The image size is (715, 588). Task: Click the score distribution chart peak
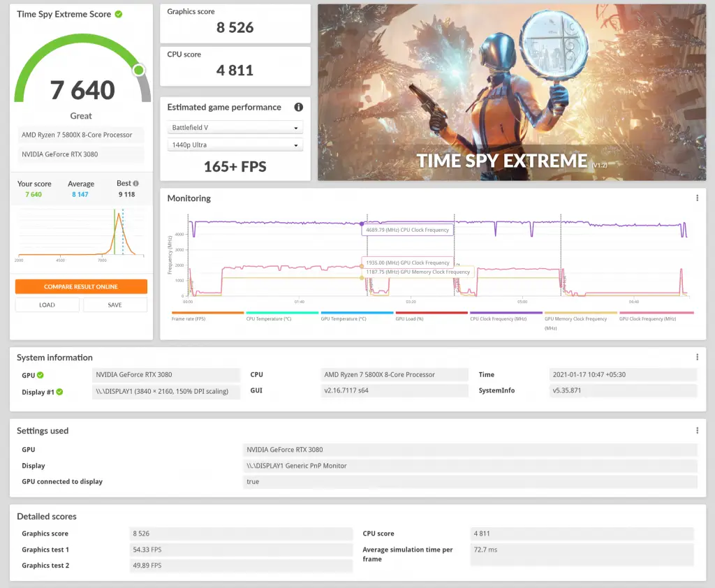coord(119,214)
